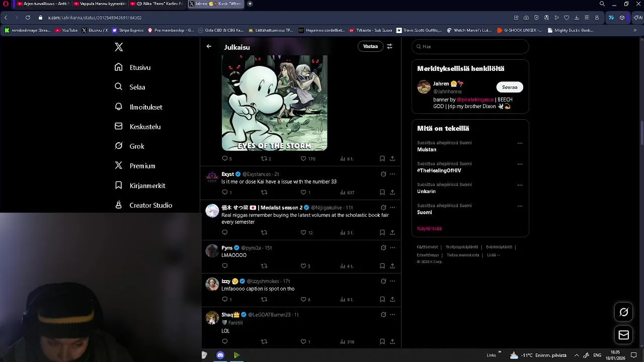The width and height of the screenshot is (644, 362).
Task: Reply to Izzy's comment
Action: [227, 299]
